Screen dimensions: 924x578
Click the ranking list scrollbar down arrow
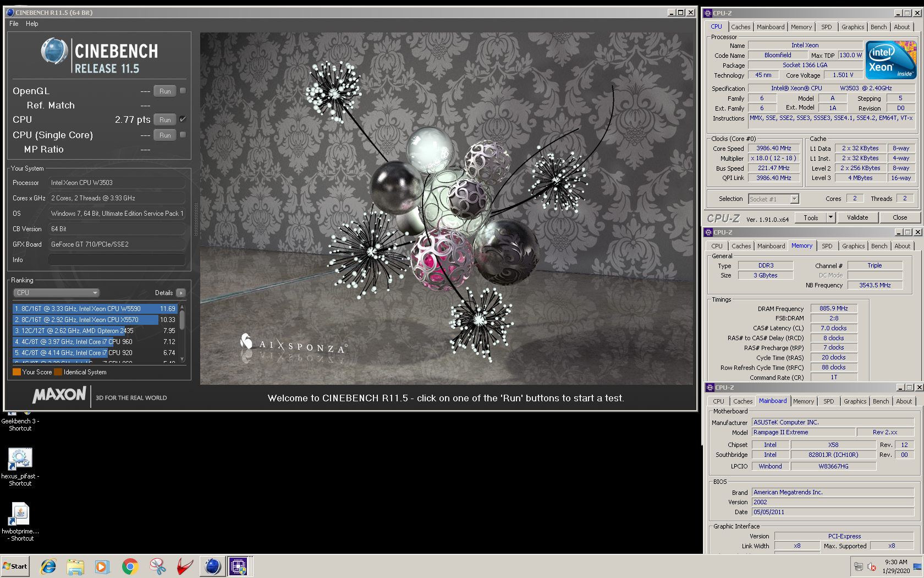pyautogui.click(x=182, y=359)
